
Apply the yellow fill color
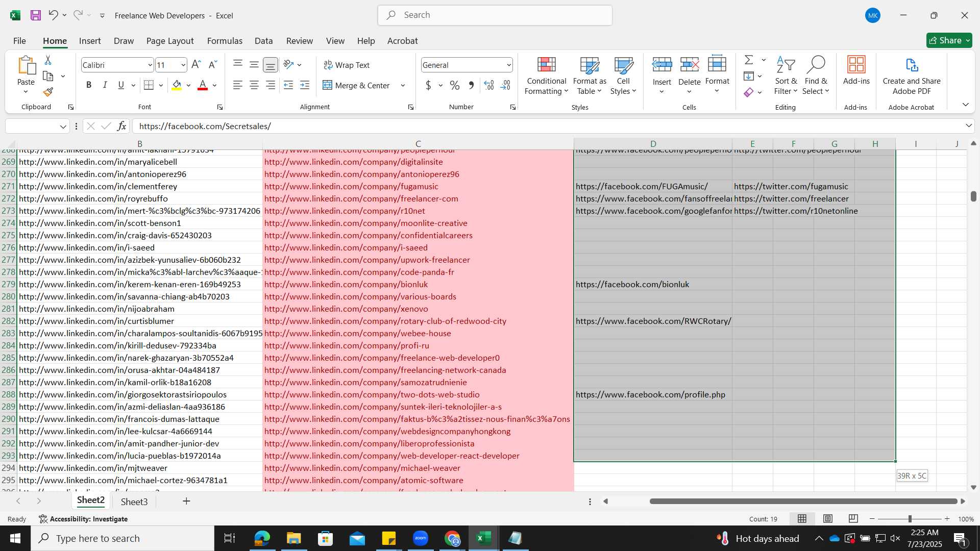click(x=177, y=85)
